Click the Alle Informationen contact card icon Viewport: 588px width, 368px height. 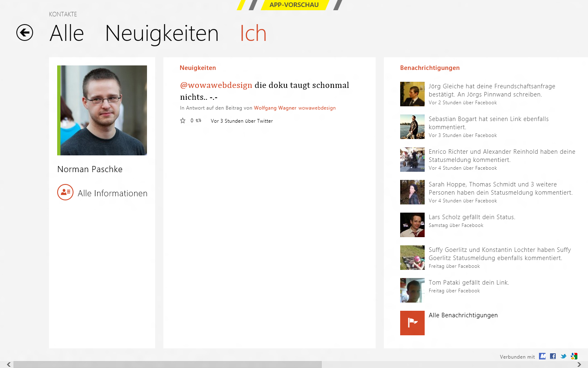click(65, 192)
